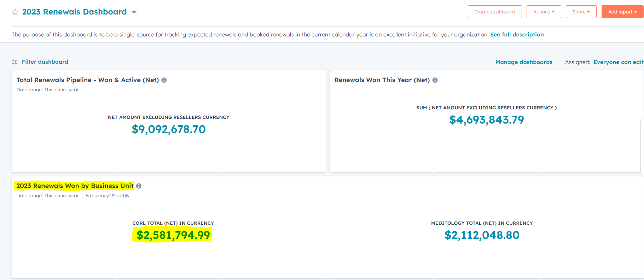Screen dimensions: 644x280
Task: Open 2023 Renewals Won by Business Unit report
Action: 75,186
